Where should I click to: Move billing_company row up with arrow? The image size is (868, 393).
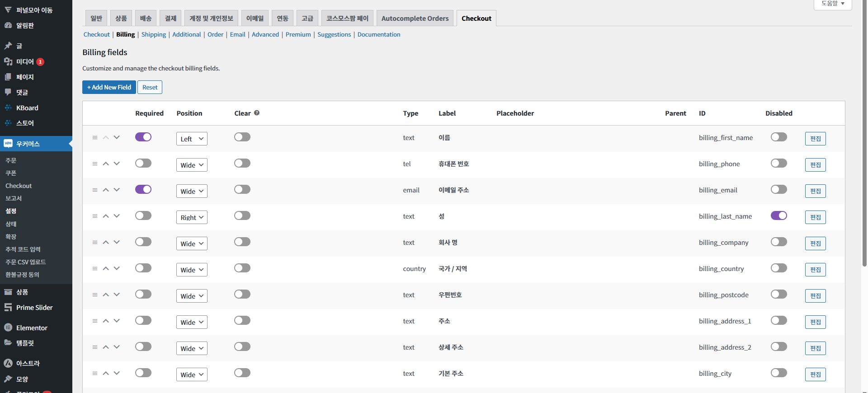pyautogui.click(x=106, y=243)
